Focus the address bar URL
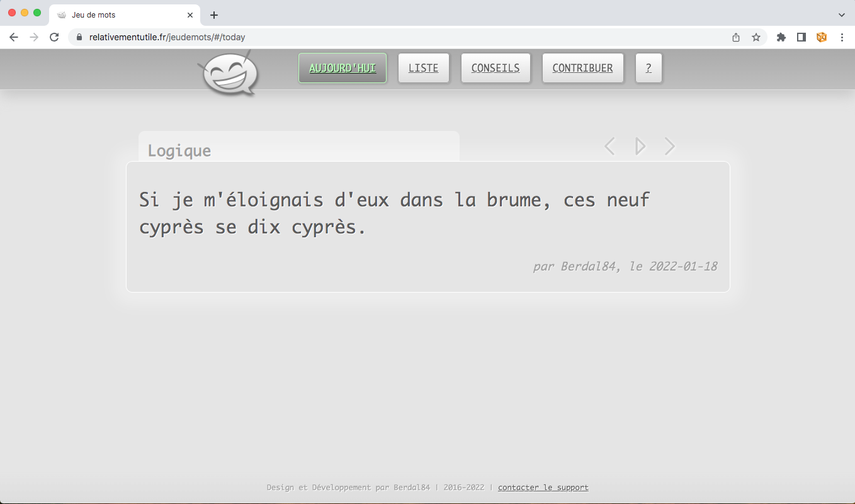The height and width of the screenshot is (504, 855). pos(167,37)
